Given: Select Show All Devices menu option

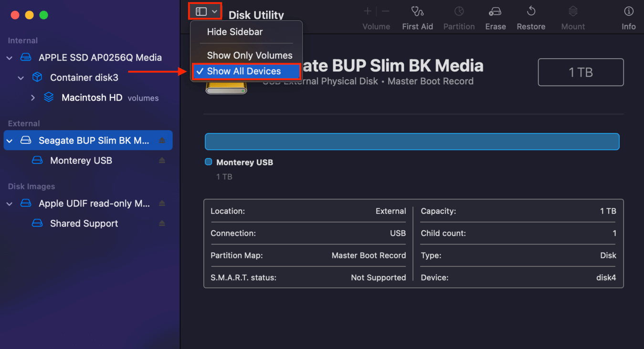Looking at the screenshot, I should [246, 72].
